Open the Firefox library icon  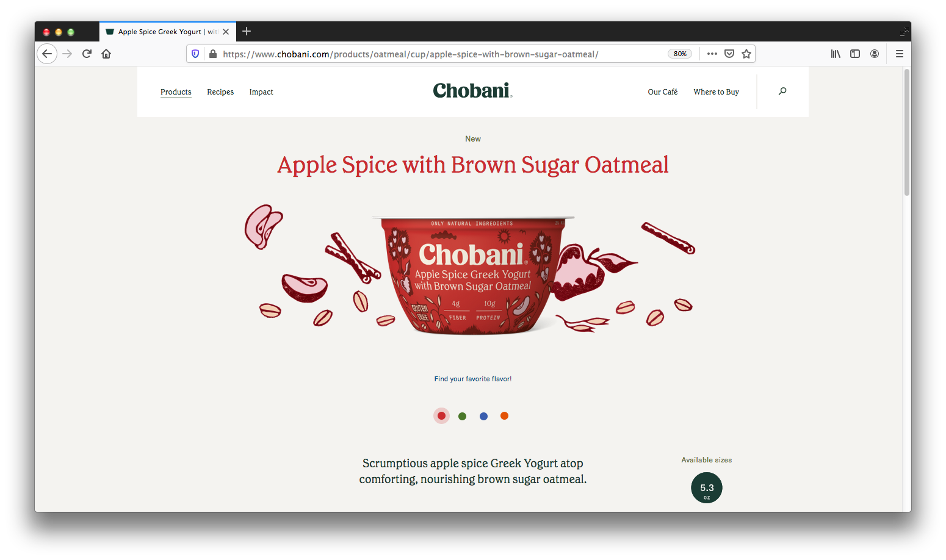click(836, 54)
